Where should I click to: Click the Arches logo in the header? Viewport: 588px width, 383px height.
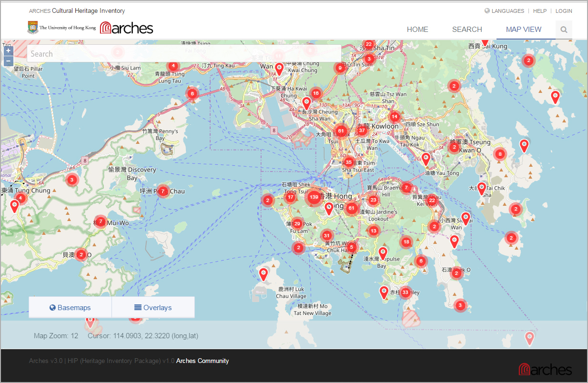(x=127, y=28)
